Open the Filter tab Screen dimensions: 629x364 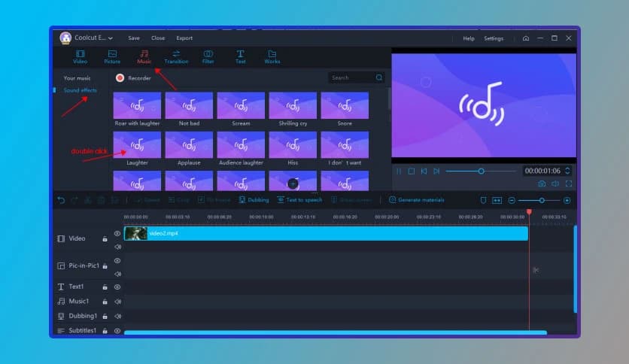(208, 56)
